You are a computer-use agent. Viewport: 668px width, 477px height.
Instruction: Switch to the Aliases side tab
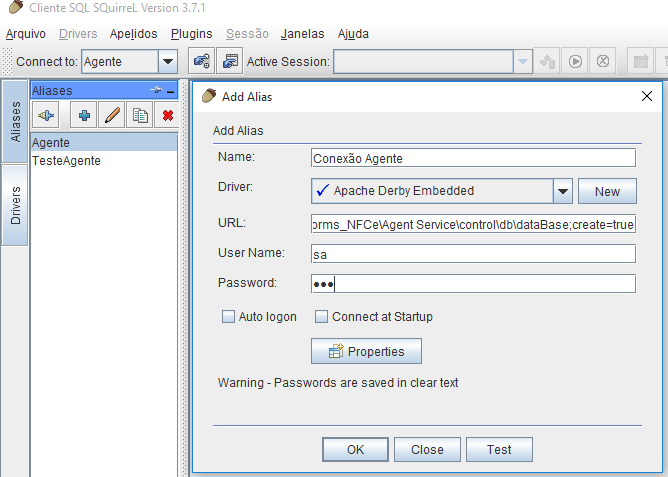[15, 121]
